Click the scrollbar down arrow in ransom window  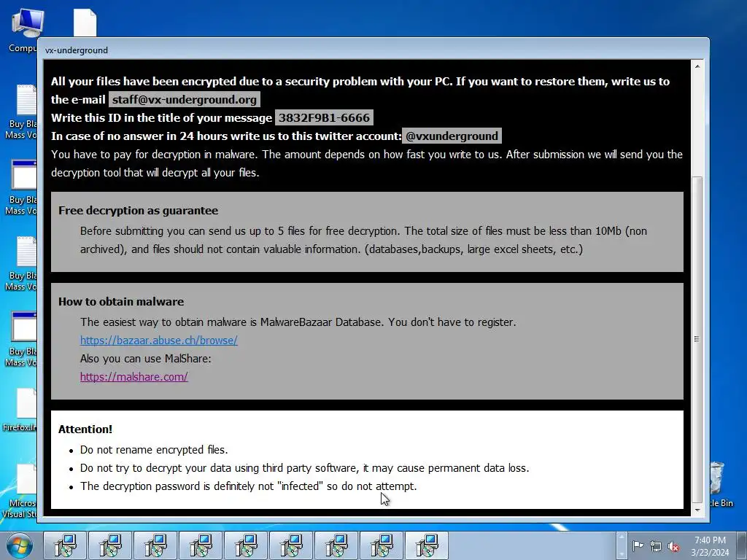pos(697,510)
